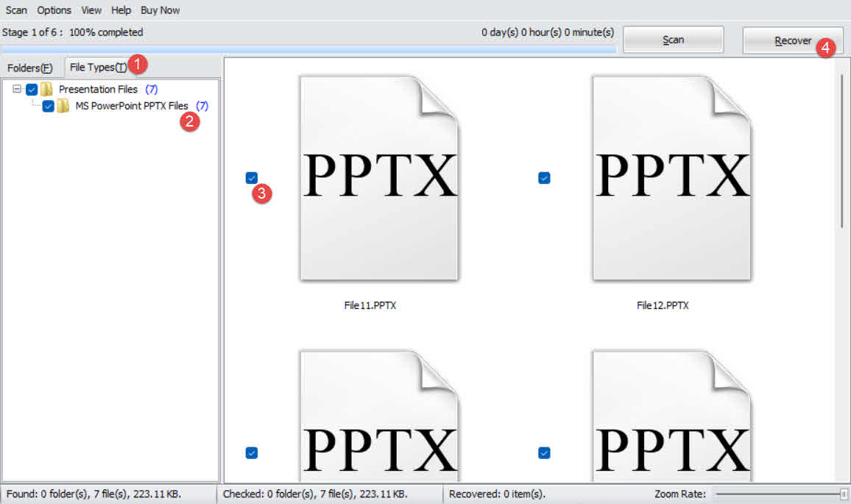Select the PPTX thumbnail below File12.PPTX
Viewport: 851px width, 504px height.
(x=672, y=416)
